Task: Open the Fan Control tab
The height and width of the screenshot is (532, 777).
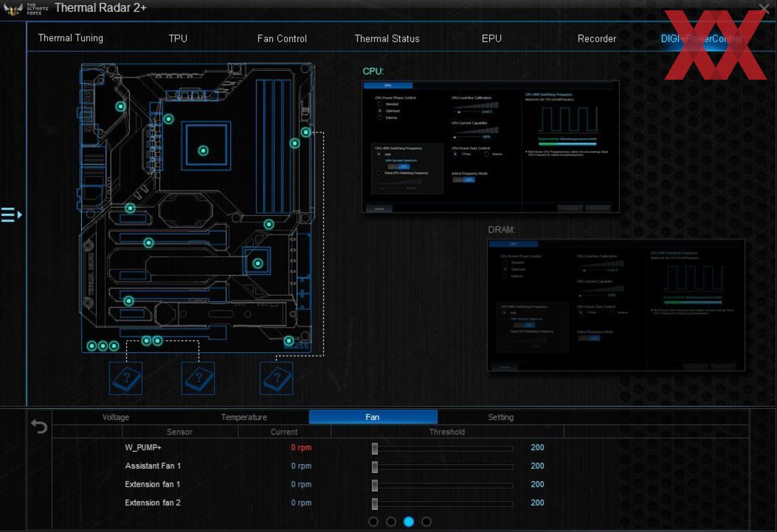Action: pos(282,38)
